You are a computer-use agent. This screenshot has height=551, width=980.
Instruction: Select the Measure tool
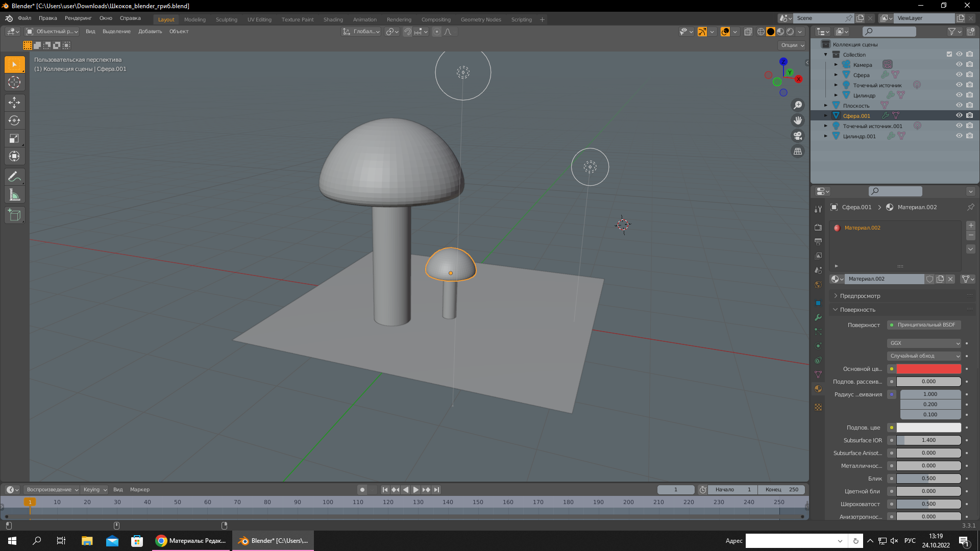tap(14, 195)
